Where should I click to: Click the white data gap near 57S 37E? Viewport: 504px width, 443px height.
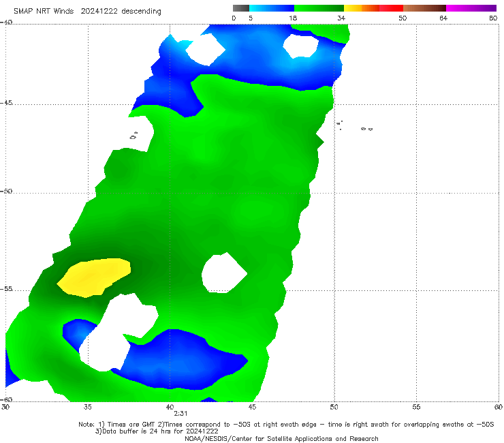click(x=119, y=333)
